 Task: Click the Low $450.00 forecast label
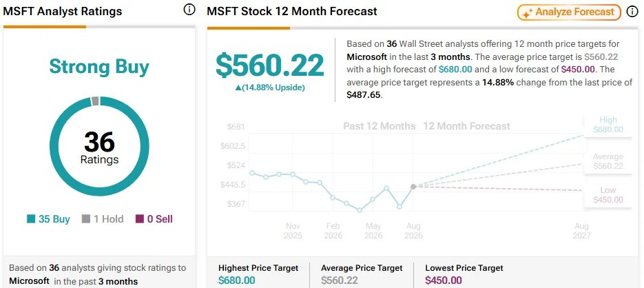[608, 195]
